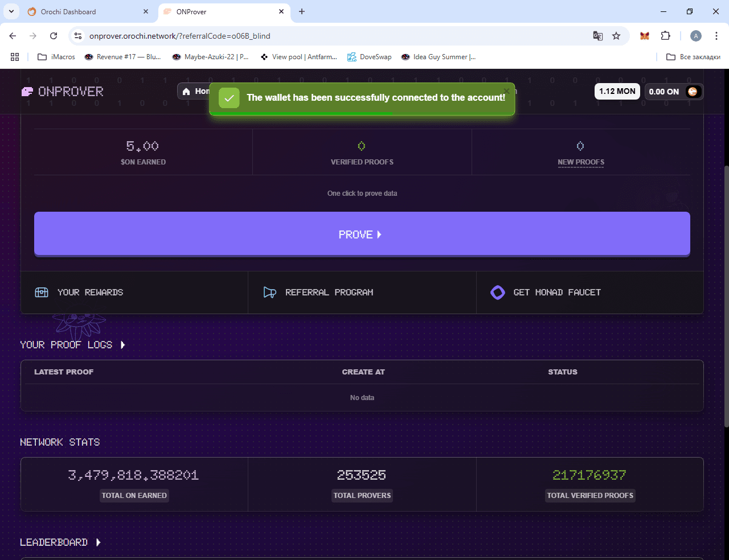Open the Revenue #17 bookmark
The image size is (729, 560).
coord(123,57)
